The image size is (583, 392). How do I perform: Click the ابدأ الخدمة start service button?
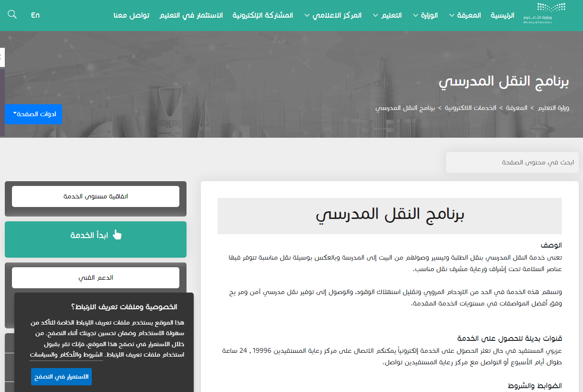96,235
